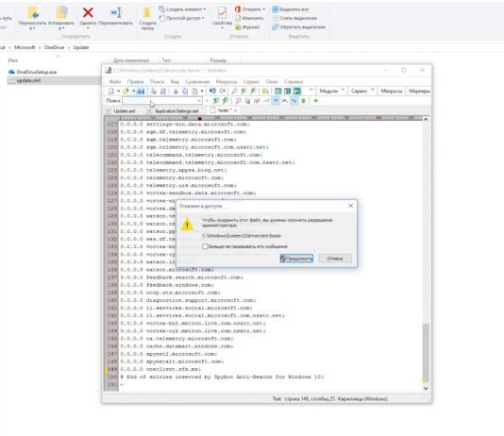Click the Дата изменения column header
Screen dimensions: 504x436
pos(131,60)
